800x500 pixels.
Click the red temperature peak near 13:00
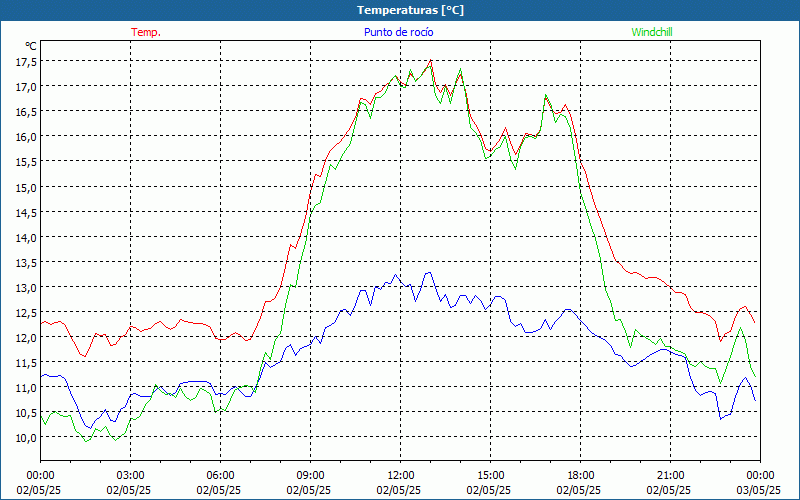(431, 60)
